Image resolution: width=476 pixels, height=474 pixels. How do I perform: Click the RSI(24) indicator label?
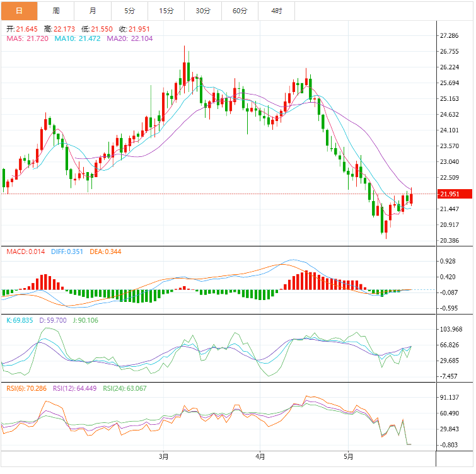[125, 388]
